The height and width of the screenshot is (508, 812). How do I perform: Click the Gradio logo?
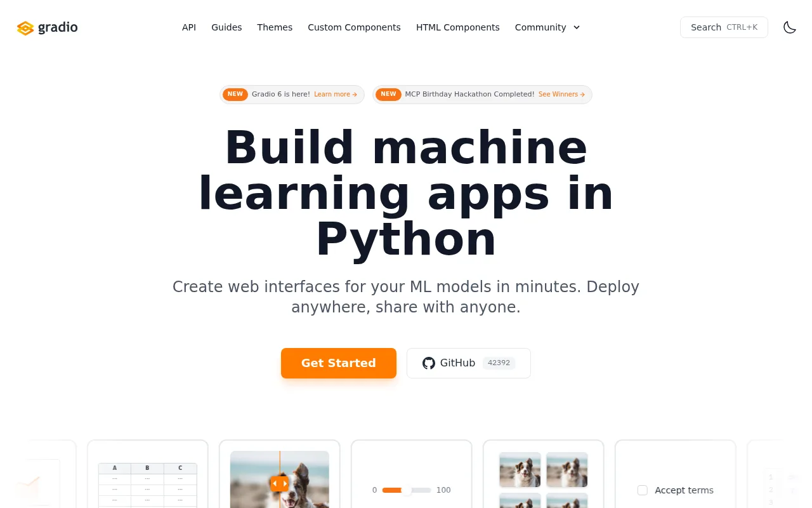point(47,27)
